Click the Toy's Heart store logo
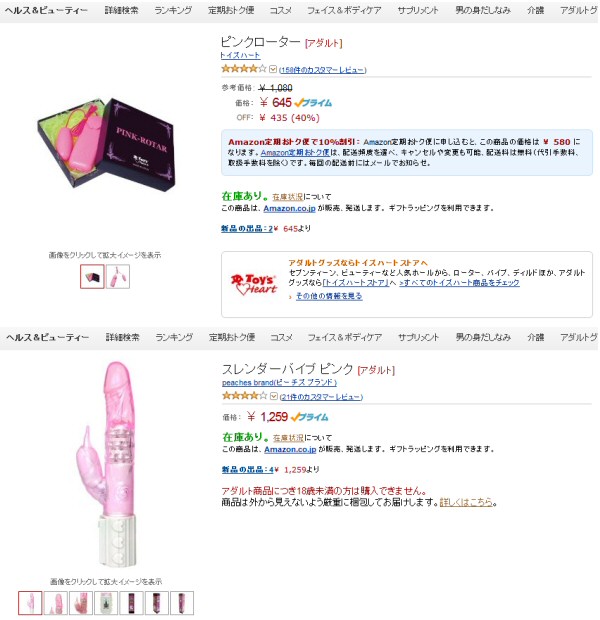The height and width of the screenshot is (620, 600). pos(254,284)
